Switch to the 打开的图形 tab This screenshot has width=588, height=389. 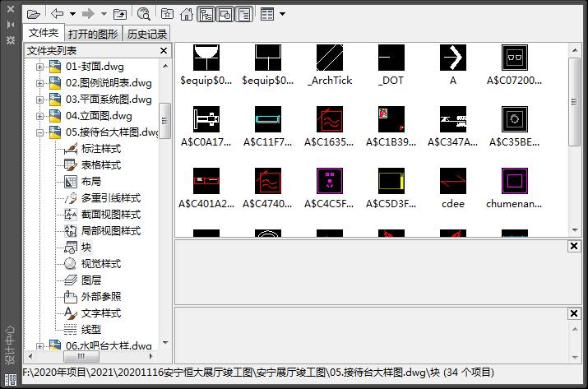pos(93,34)
